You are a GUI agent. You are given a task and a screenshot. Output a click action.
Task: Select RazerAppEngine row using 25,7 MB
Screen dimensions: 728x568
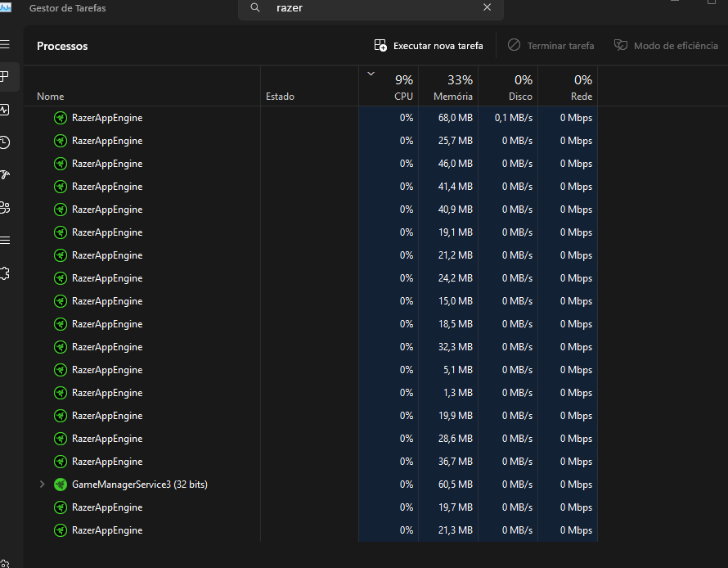[x=310, y=141]
